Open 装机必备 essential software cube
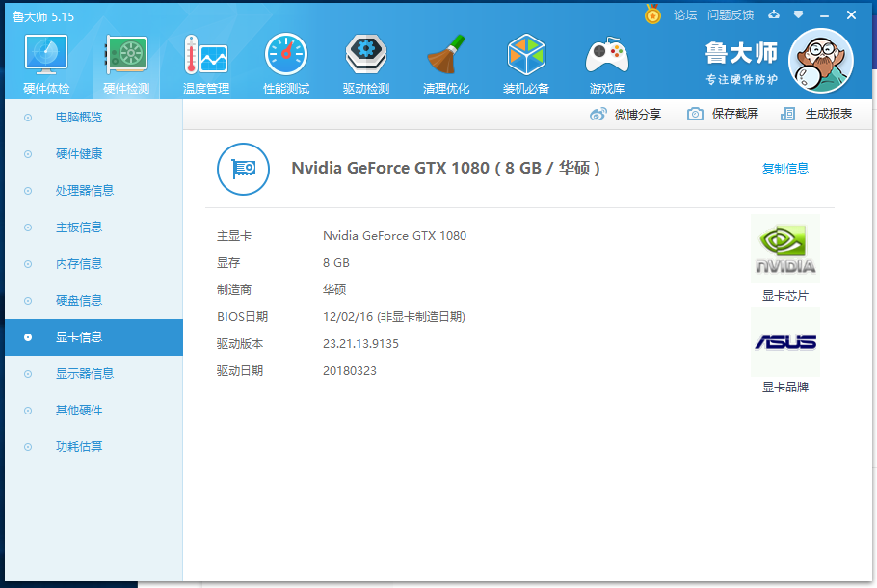Screen dimensions: 877x588 tap(526, 64)
